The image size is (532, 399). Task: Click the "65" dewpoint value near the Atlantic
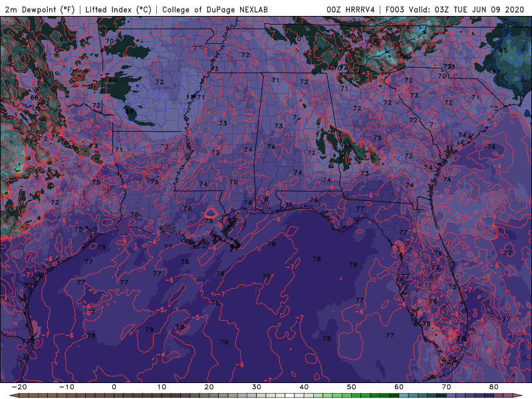pos(503,51)
